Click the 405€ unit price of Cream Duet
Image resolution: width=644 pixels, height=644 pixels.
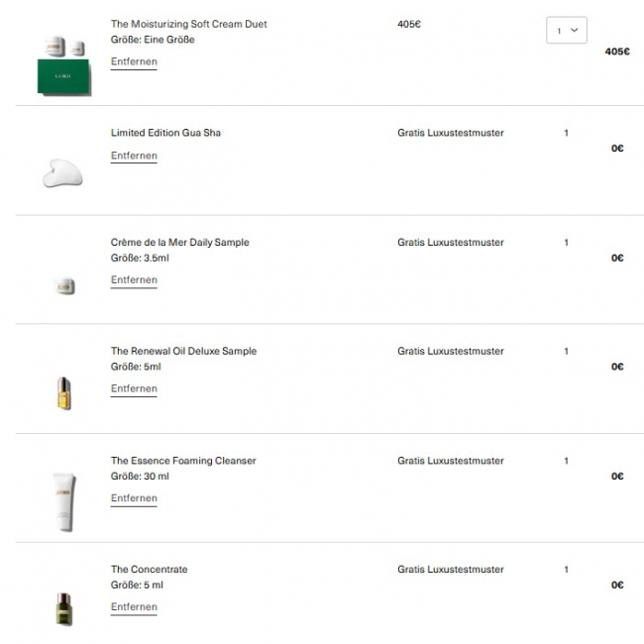point(409,24)
